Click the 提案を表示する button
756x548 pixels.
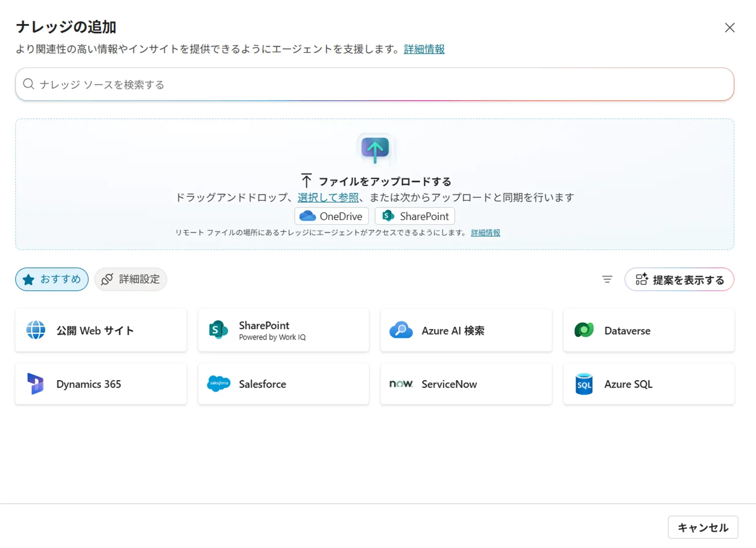tap(679, 279)
